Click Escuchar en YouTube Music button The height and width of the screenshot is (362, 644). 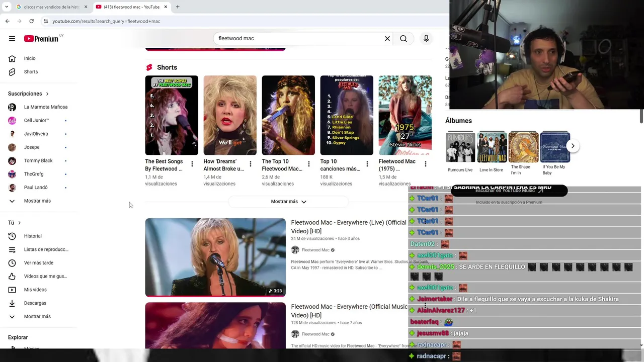[x=509, y=191]
